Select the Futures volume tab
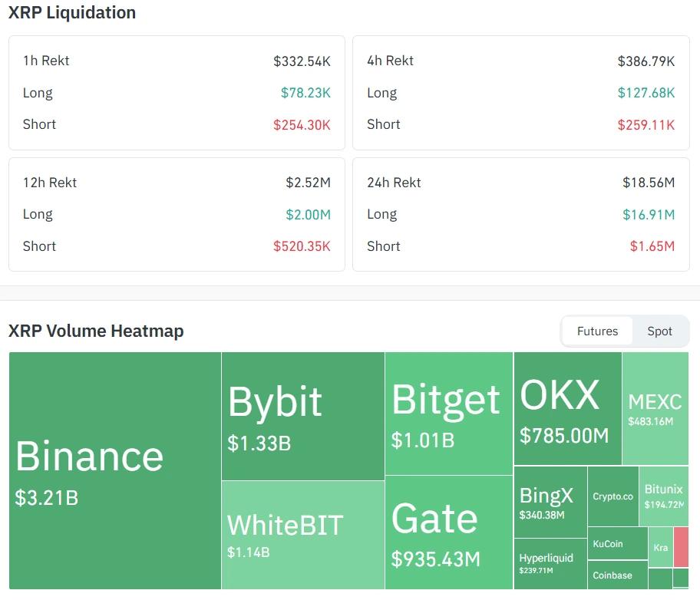 (x=596, y=331)
